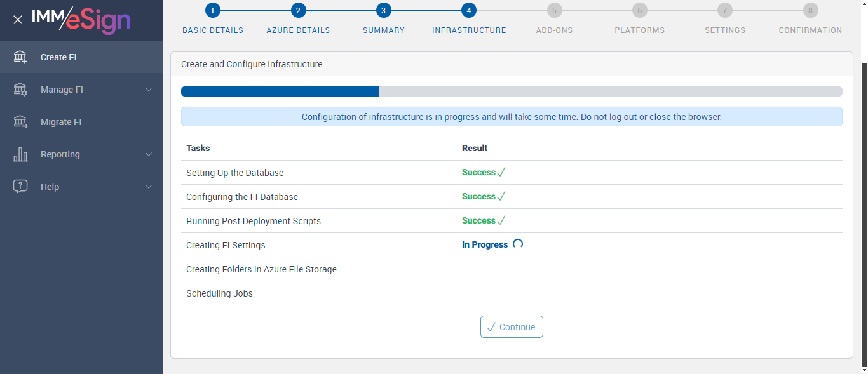Click the Confirmation step label

[x=810, y=30]
